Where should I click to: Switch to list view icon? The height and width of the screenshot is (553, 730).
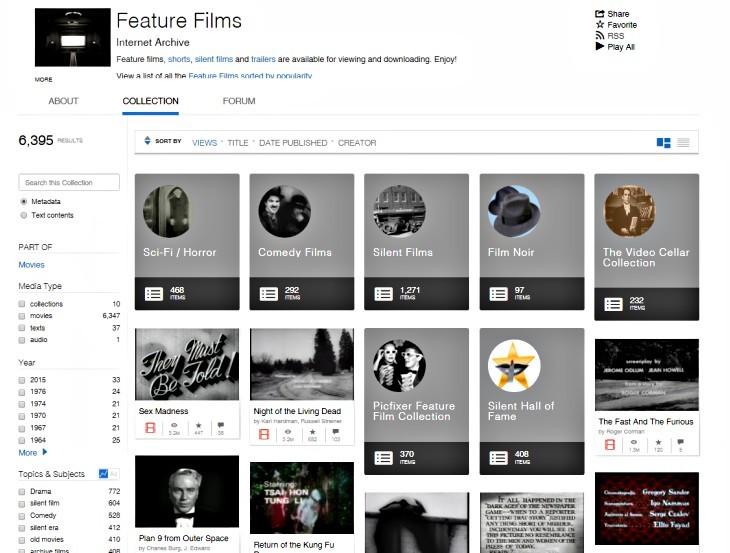coord(683,143)
